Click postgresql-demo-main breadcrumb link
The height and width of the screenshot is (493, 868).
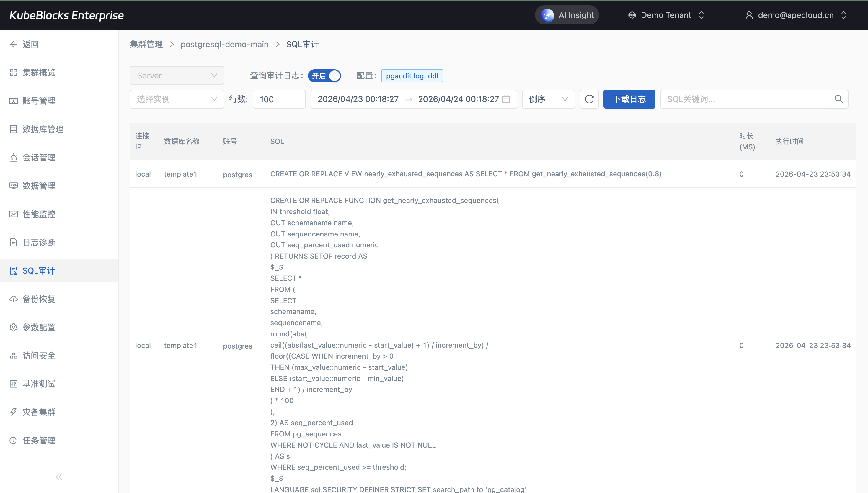224,44
